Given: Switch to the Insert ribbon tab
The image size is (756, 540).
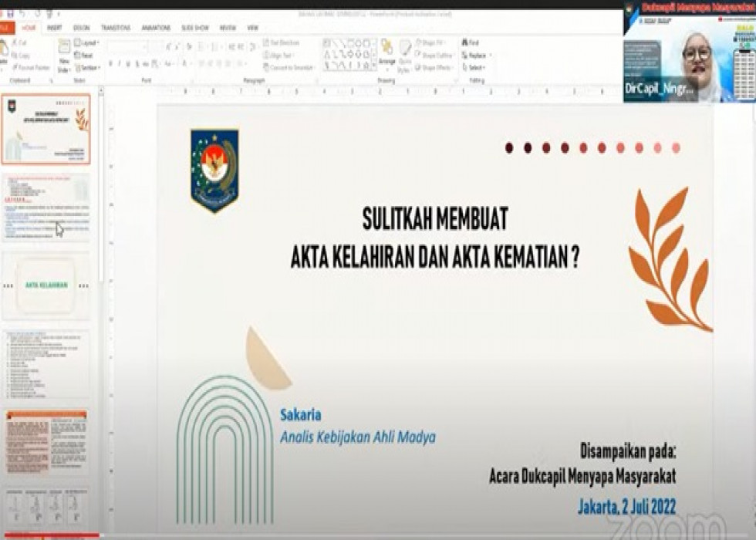Looking at the screenshot, I should (54, 28).
